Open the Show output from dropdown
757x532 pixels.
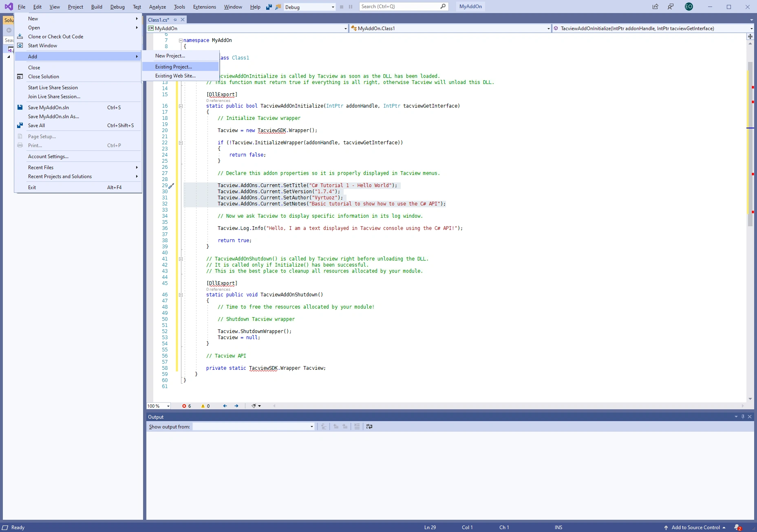tap(311, 426)
